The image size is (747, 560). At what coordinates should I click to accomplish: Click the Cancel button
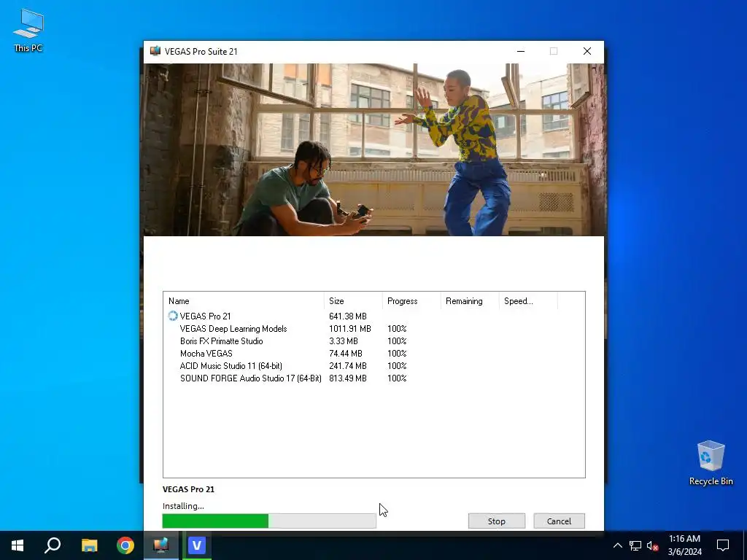click(559, 521)
